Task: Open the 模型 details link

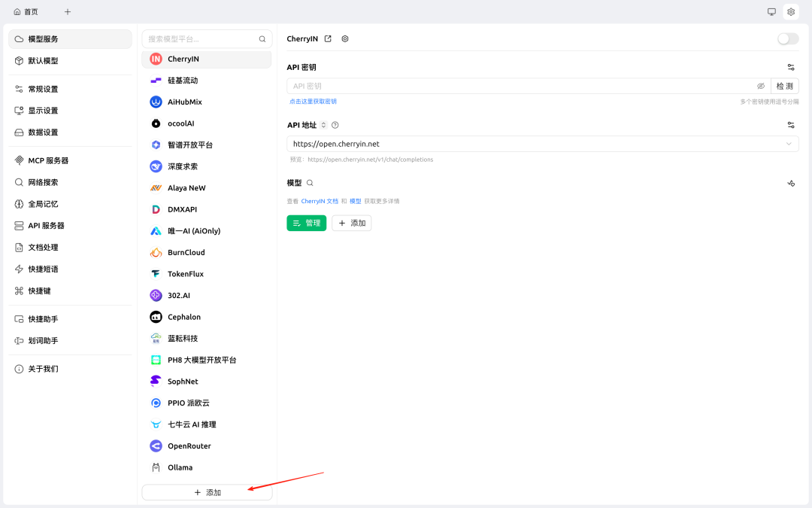Action: (x=355, y=201)
